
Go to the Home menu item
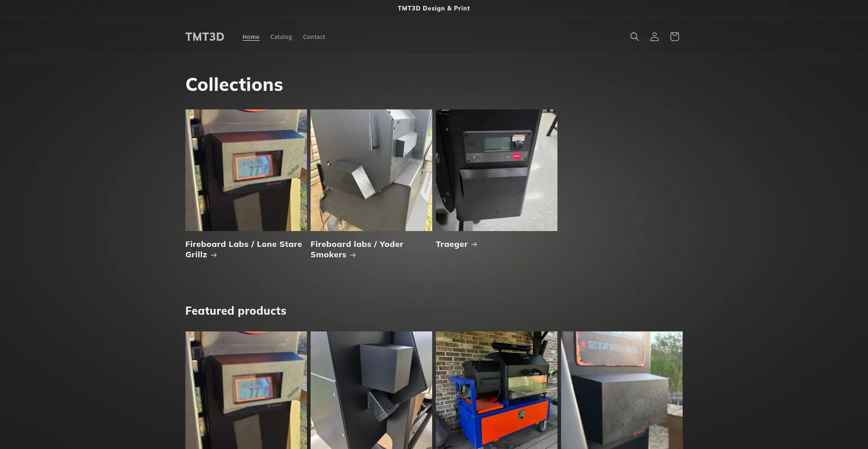(251, 37)
